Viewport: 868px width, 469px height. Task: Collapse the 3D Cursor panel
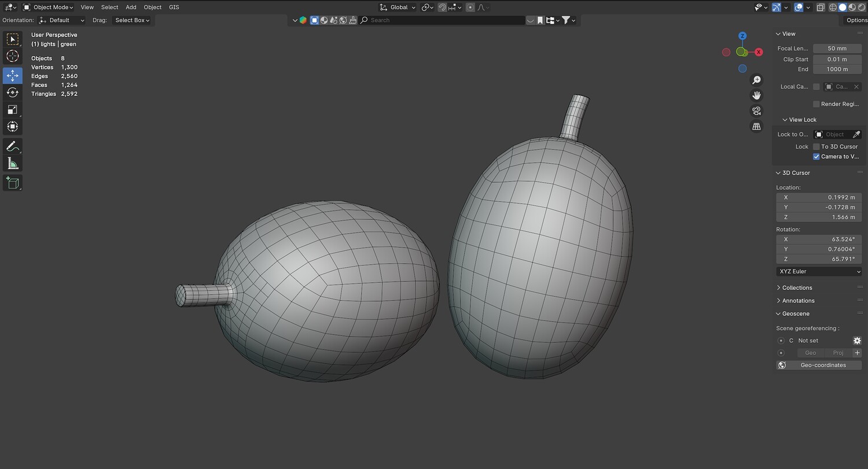[778, 173]
